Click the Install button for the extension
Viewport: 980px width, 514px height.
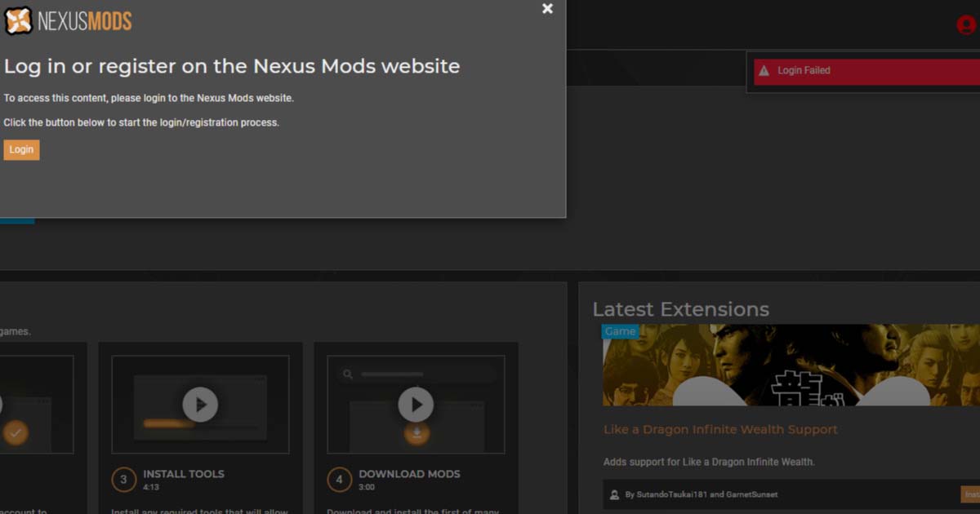pyautogui.click(x=970, y=494)
